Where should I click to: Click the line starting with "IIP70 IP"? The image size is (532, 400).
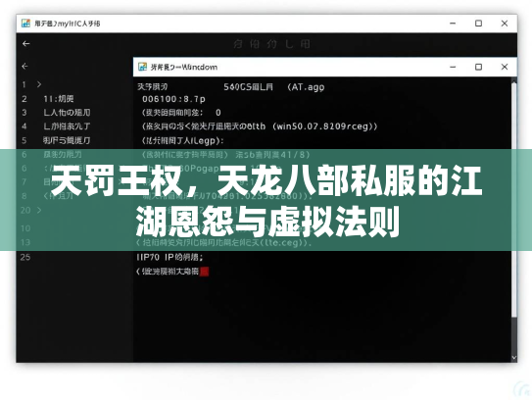click(x=169, y=257)
